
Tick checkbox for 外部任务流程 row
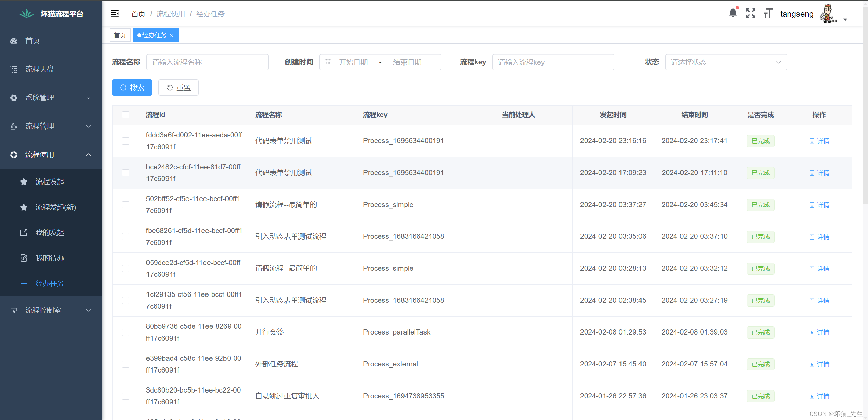pos(125,364)
